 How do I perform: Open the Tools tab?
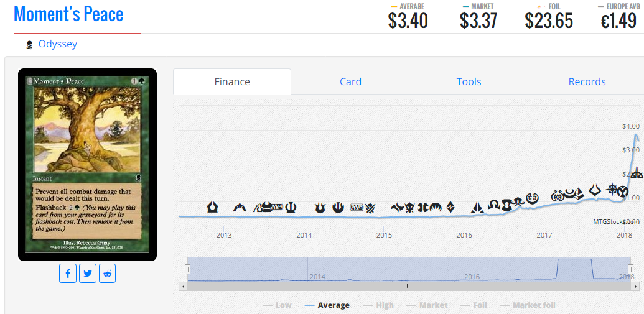[x=469, y=81]
